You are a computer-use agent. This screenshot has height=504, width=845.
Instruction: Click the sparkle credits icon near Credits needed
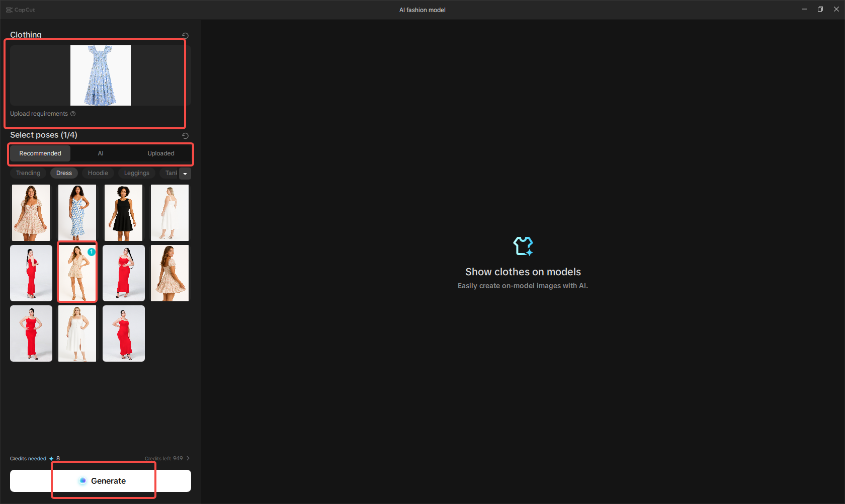(x=51, y=458)
